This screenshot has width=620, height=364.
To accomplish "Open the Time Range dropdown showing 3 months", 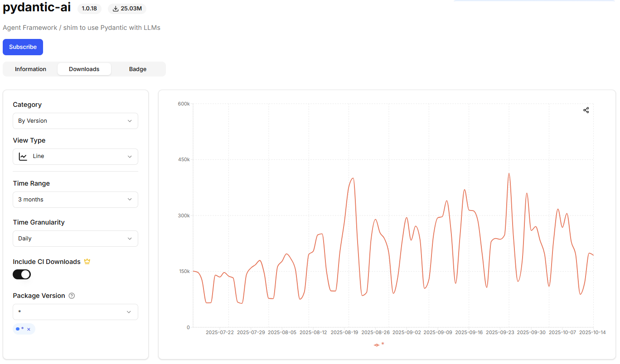I will pyautogui.click(x=75, y=200).
